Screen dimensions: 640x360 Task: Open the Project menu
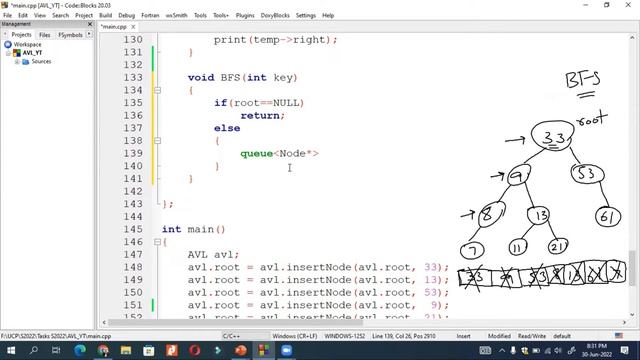point(84,15)
